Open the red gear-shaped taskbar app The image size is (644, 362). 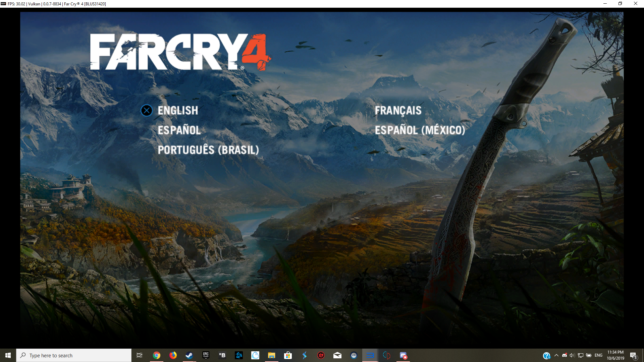click(321, 355)
